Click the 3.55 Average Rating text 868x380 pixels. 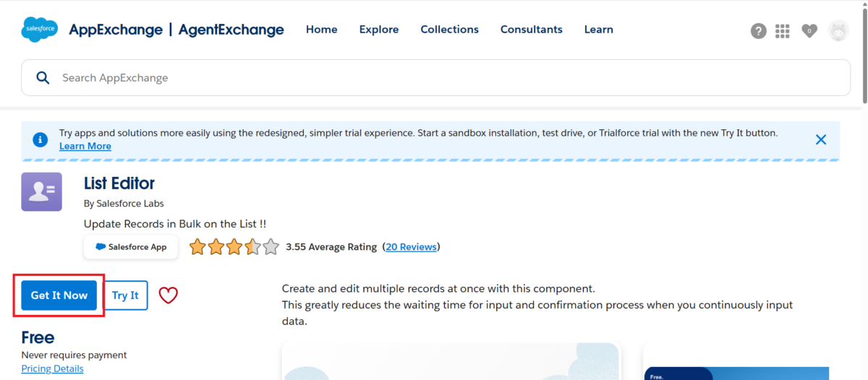tap(331, 247)
